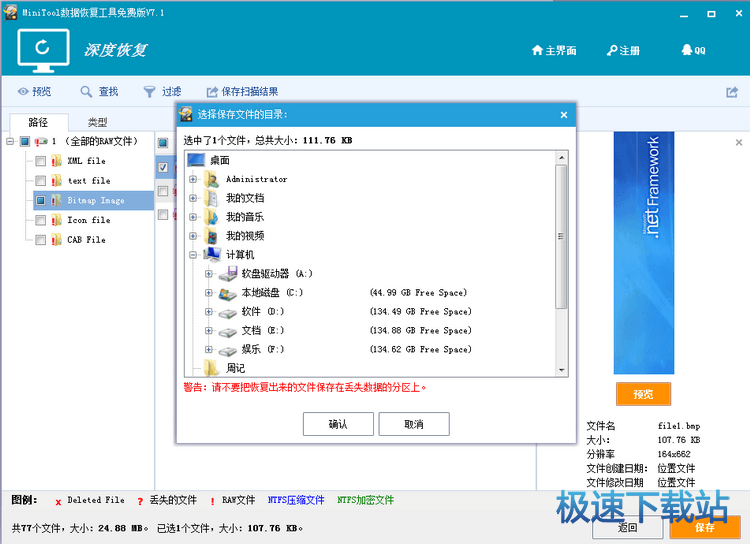
Task: Open the find (查找) magnifier tool
Action: [x=99, y=91]
